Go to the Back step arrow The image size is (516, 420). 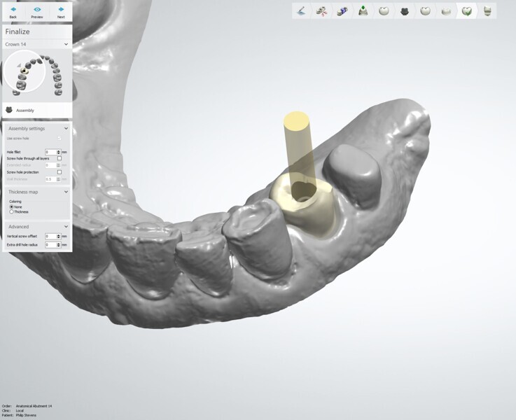coord(13,10)
